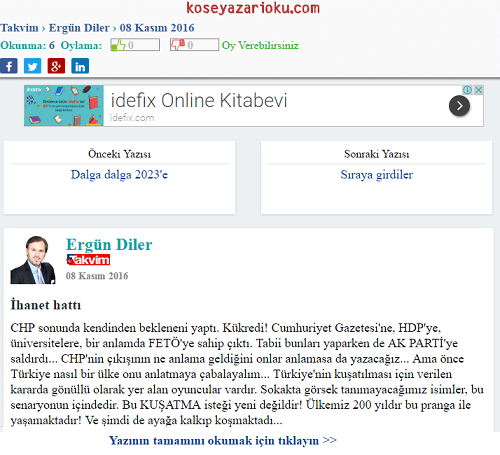This screenshot has width=500, height=455.
Task: Click Yazının tamamını okumak için tıklayın
Action: [x=223, y=441]
